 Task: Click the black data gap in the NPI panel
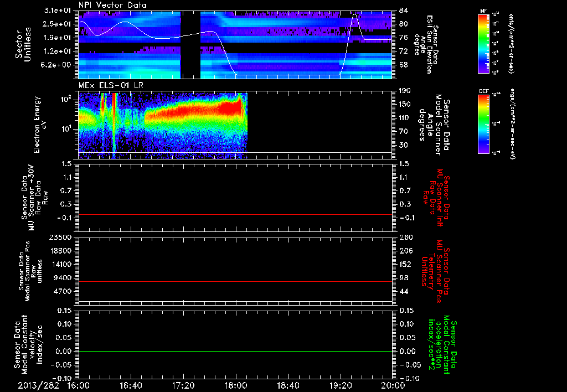[190, 44]
